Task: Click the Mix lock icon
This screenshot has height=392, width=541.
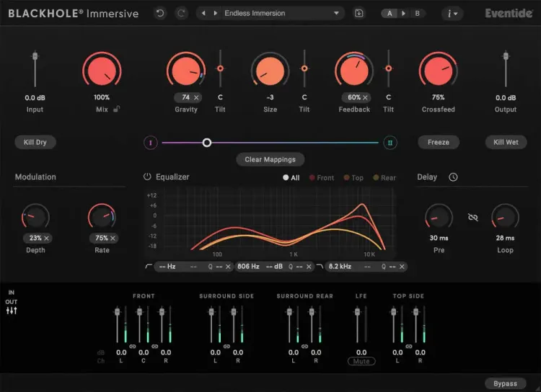Action: coord(117,109)
